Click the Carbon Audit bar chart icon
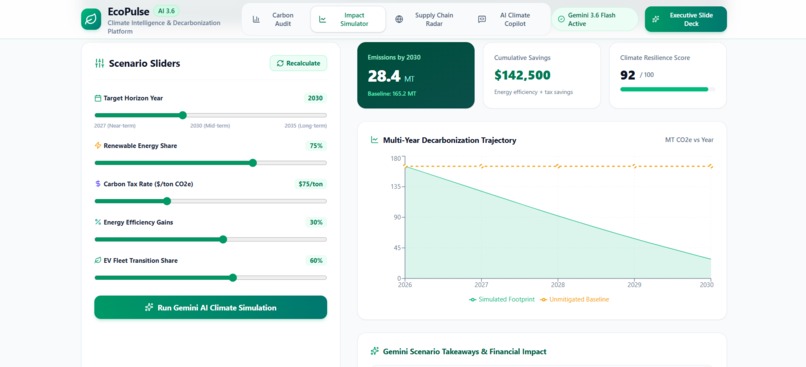This screenshot has width=806, height=367. pyautogui.click(x=256, y=20)
